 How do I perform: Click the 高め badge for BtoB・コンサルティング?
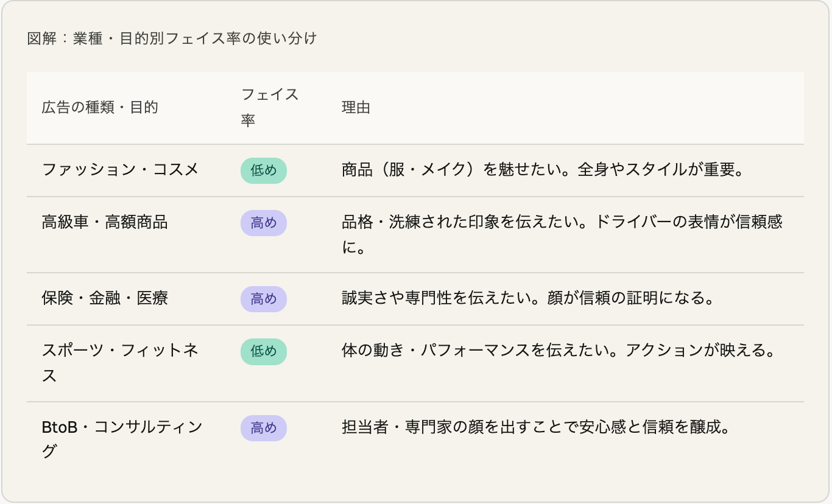click(264, 428)
